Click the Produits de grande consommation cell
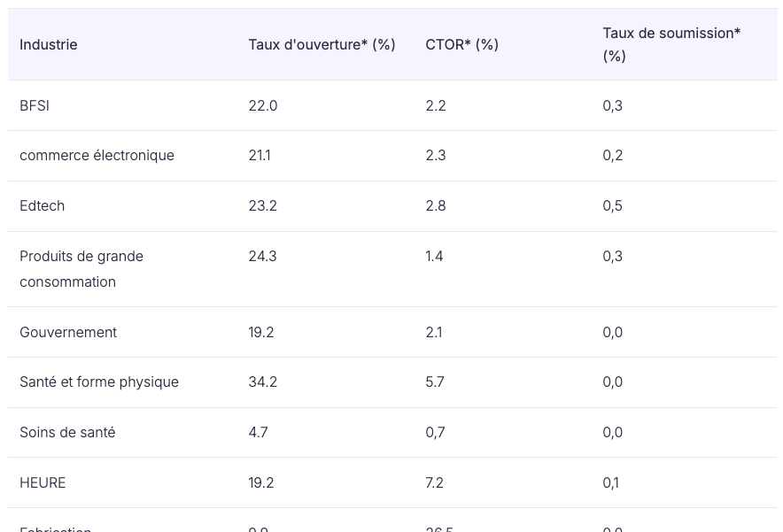783x532 pixels. click(81, 268)
